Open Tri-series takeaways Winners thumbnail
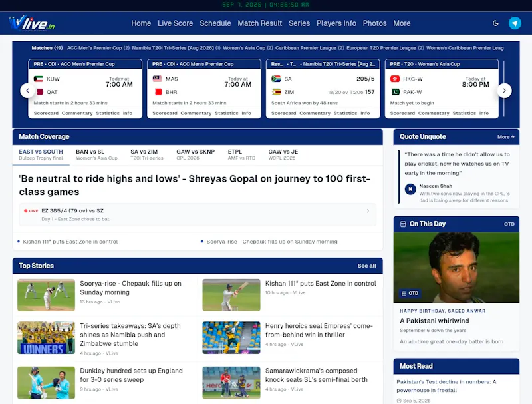This screenshot has width=532, height=404. pyautogui.click(x=46, y=338)
